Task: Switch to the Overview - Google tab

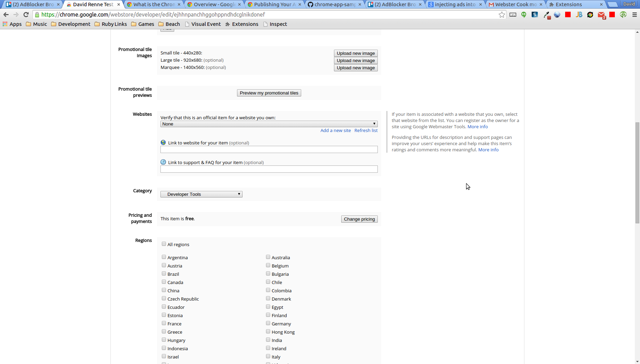Action: pos(214,4)
